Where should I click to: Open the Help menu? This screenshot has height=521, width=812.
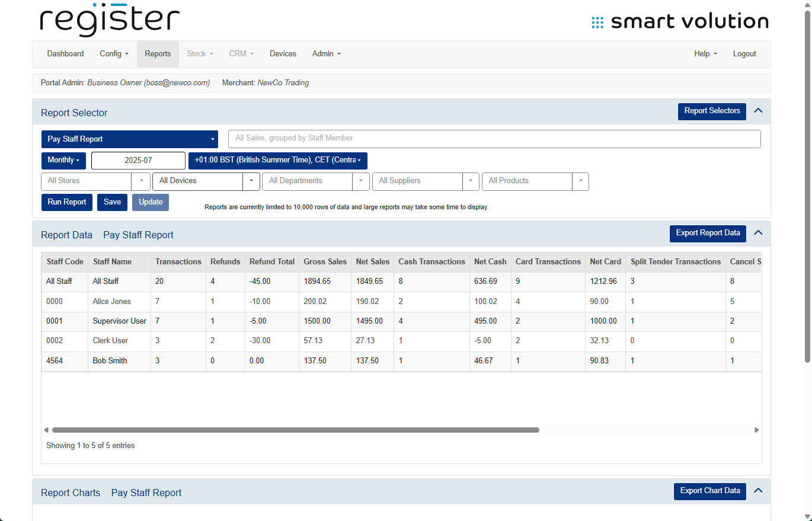click(705, 54)
